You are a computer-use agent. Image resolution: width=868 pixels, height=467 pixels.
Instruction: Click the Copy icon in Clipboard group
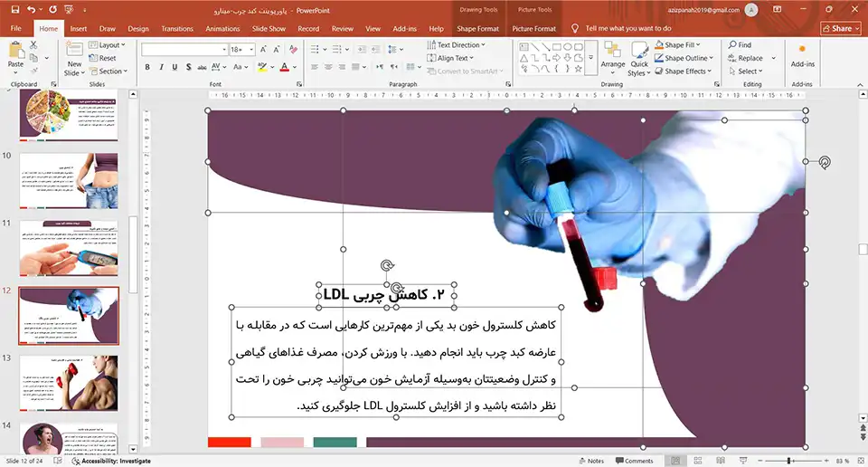pos(33,58)
